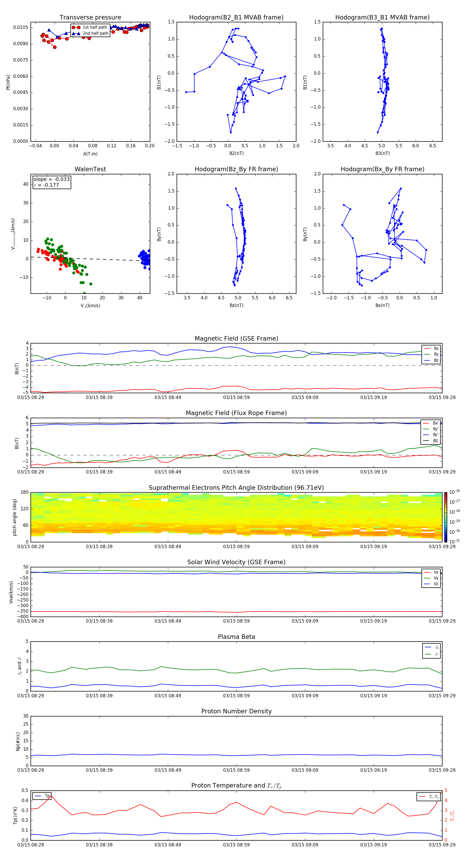This screenshot has width=473, height=868.
Task: Select the Te/Tp legend entry in temperature panel
Action: 429,796
